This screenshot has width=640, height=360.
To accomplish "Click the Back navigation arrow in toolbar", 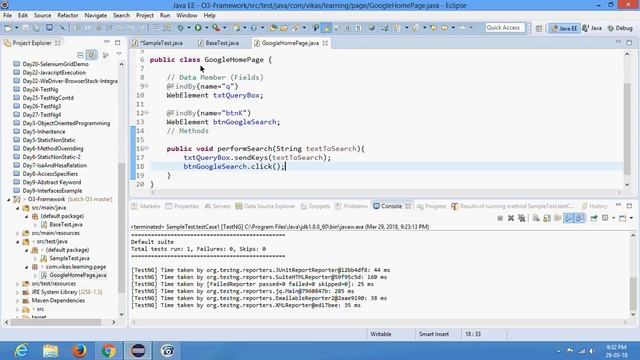I will pos(444,28).
